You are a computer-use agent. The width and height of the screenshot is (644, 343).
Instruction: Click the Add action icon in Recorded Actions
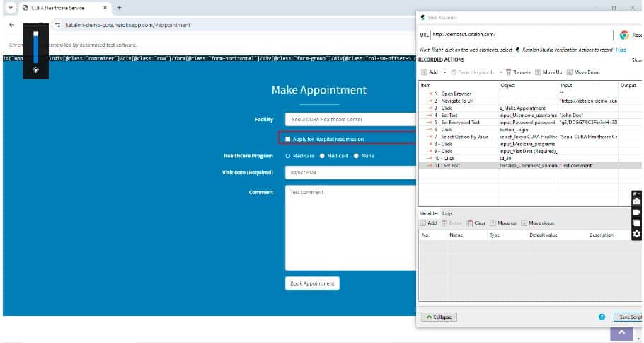tap(425, 72)
